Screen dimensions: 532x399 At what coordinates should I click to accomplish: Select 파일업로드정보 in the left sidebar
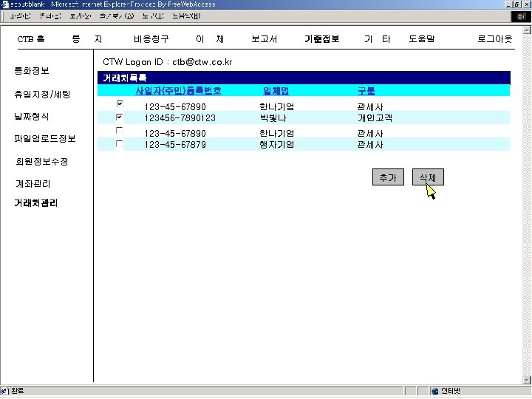45,138
